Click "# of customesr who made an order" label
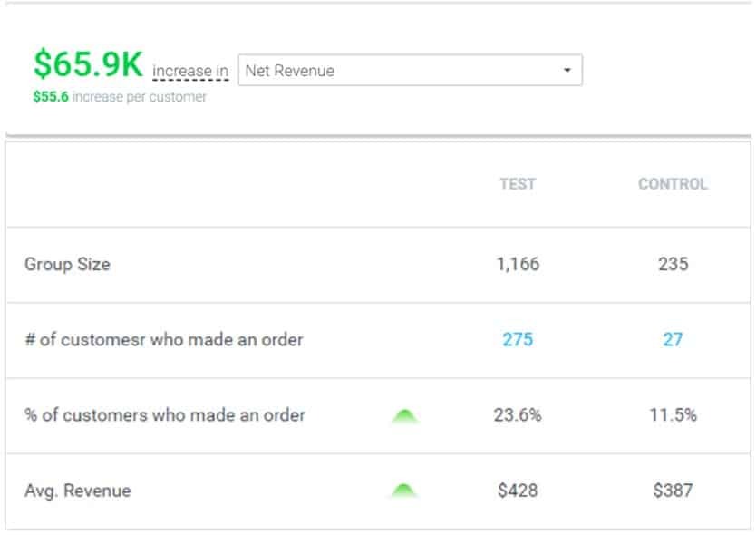This screenshot has width=756, height=535. coord(164,340)
